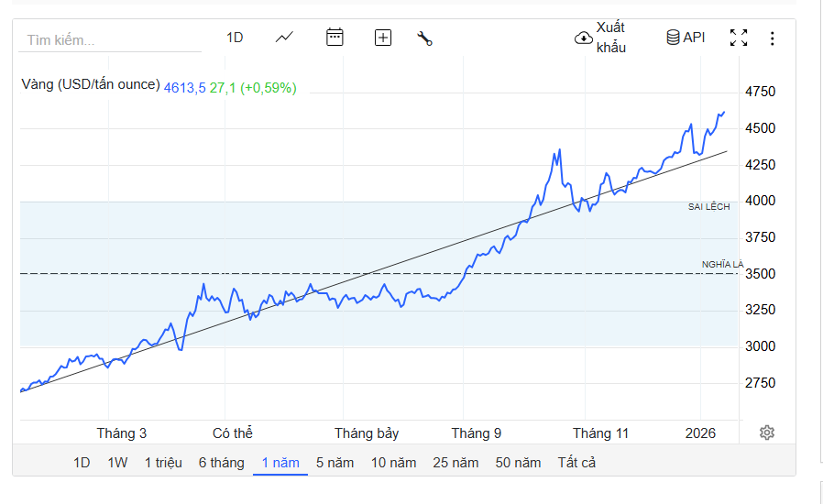Open the line chart type icon
Screen dimensions: 823x504
(284, 38)
